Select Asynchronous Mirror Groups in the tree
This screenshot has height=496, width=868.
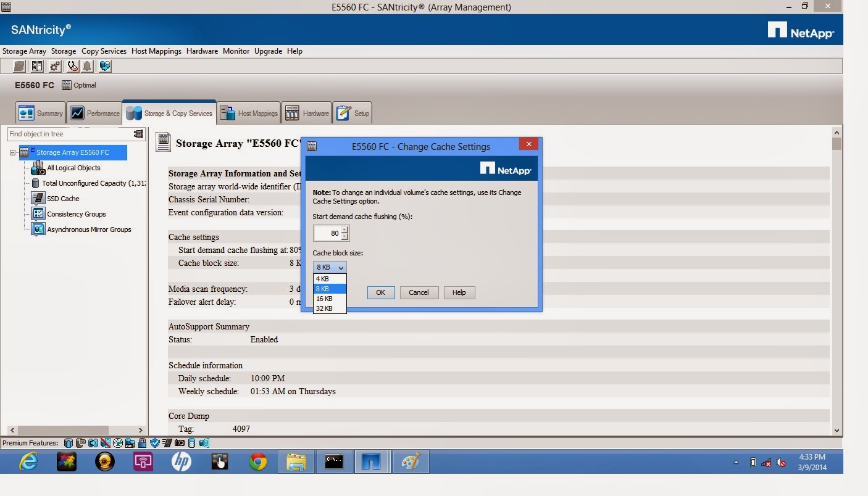89,229
